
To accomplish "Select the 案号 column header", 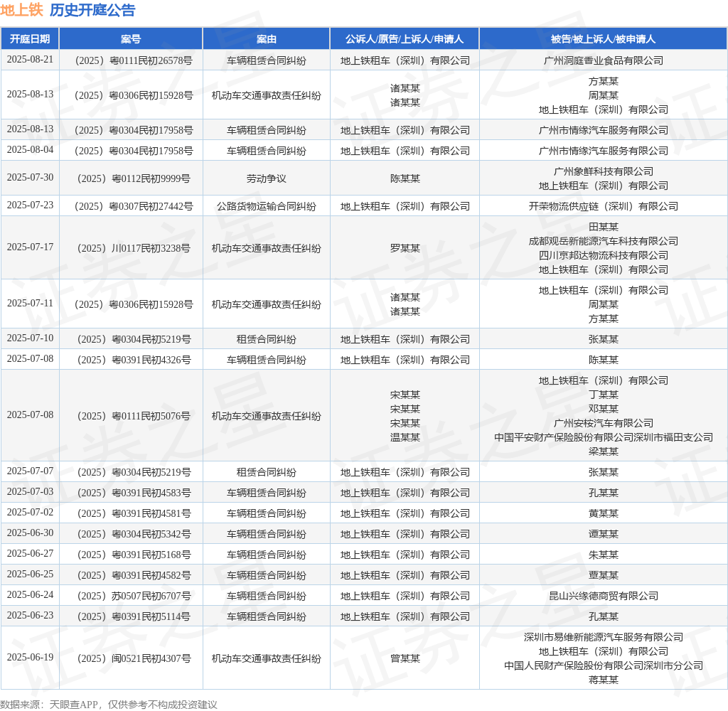I will tap(131, 39).
